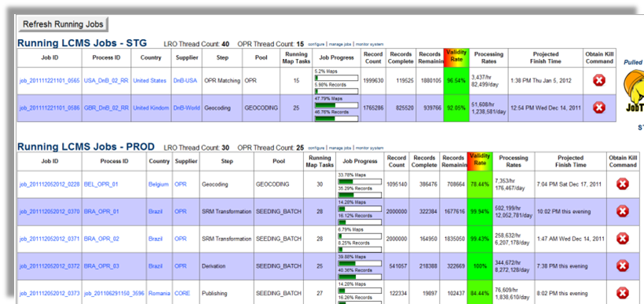Obtain kill command for USA_DnB_02_RR job
The height and width of the screenshot is (304, 644).
tap(599, 81)
